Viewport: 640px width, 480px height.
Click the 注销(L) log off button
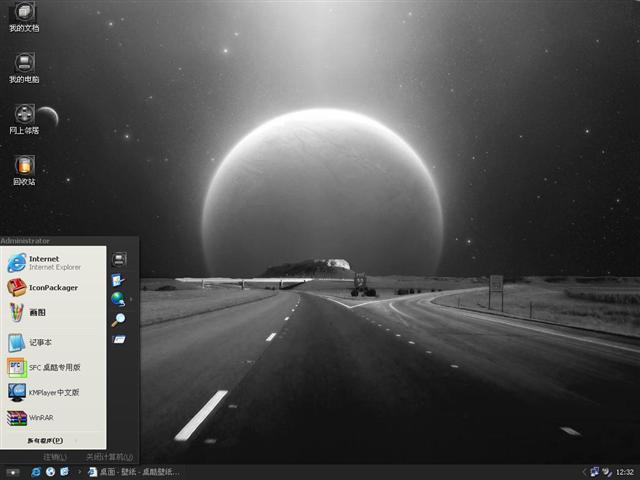(x=55, y=457)
